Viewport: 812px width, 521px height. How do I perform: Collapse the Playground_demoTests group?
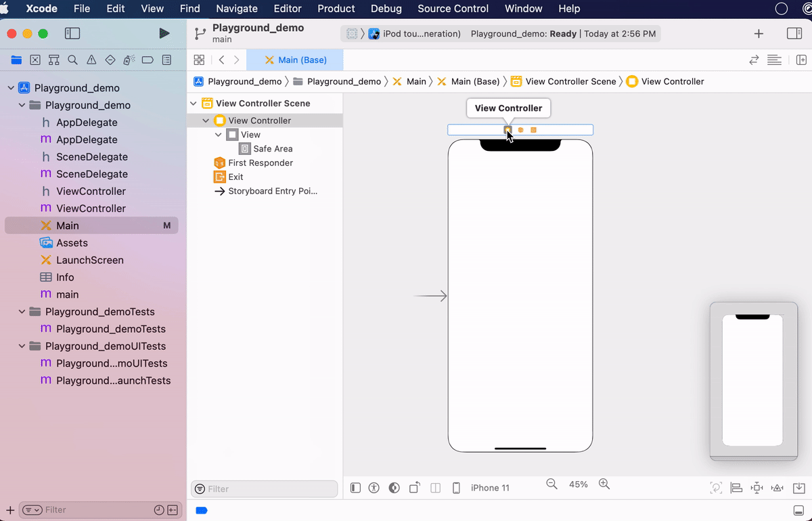[x=22, y=311]
